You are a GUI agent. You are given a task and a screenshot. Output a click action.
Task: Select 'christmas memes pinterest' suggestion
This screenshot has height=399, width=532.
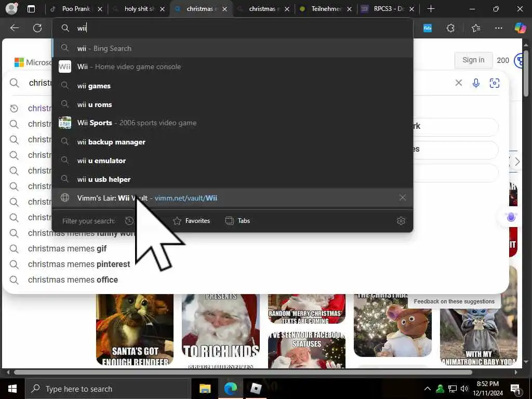(79, 264)
